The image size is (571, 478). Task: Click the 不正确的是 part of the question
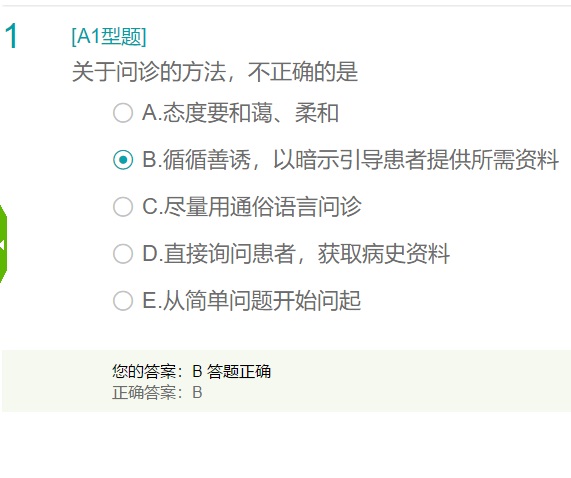pyautogui.click(x=303, y=72)
